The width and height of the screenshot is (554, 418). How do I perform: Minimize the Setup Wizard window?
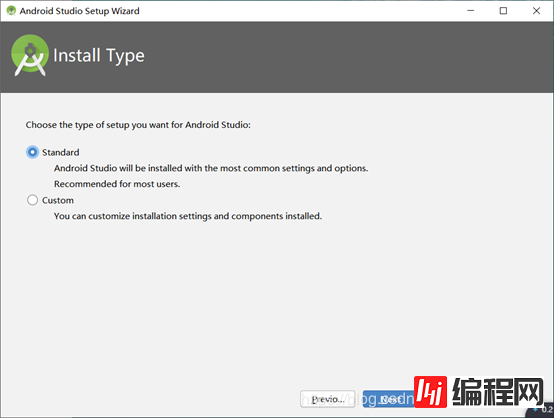471,11
